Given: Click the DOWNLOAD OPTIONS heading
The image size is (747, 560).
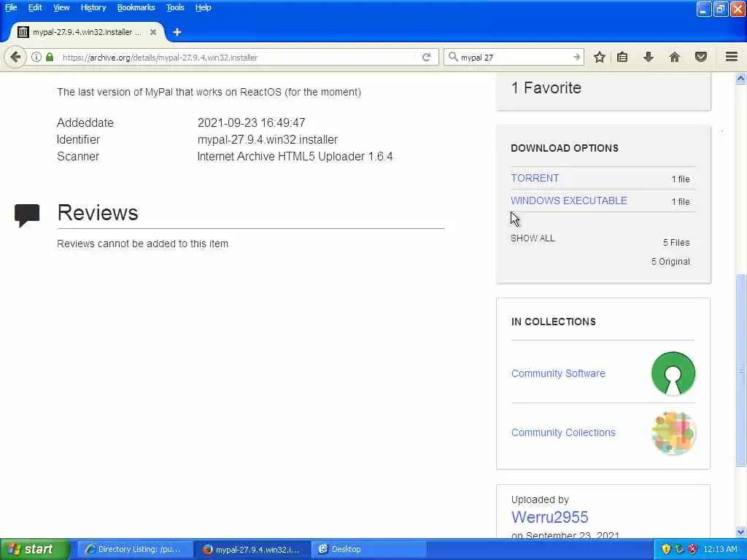Looking at the screenshot, I should 565,148.
